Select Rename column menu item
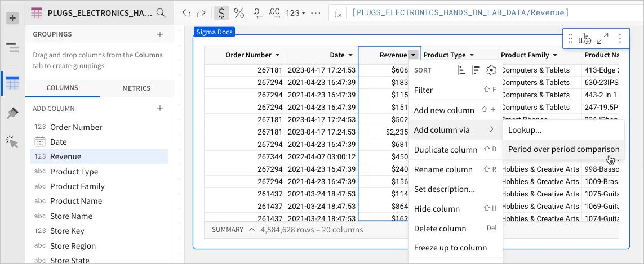 [456, 169]
